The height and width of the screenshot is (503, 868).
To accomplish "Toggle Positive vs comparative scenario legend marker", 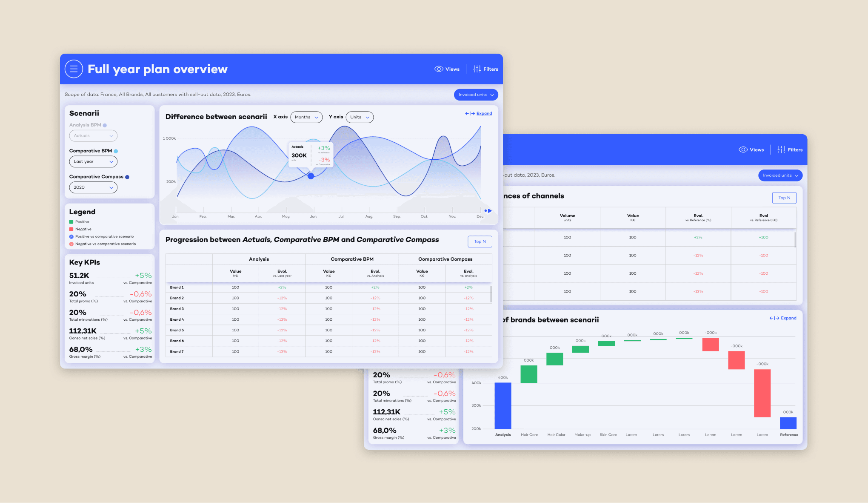I will (71, 237).
